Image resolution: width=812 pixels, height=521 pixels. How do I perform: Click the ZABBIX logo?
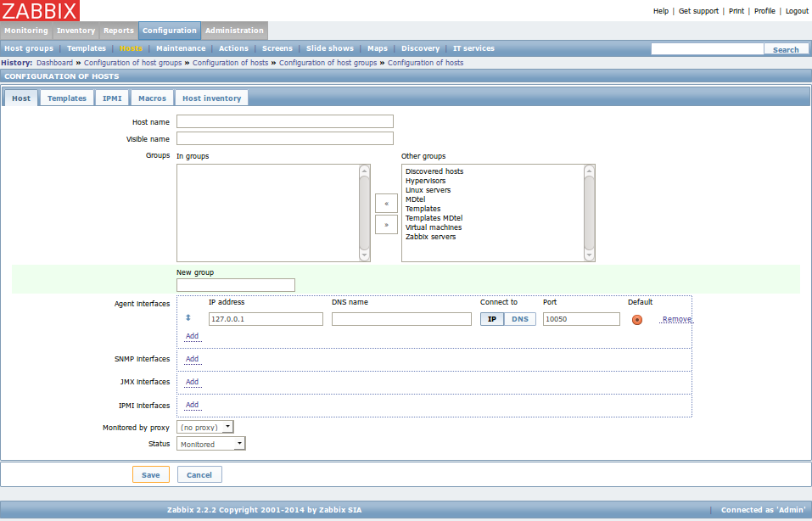[40, 10]
